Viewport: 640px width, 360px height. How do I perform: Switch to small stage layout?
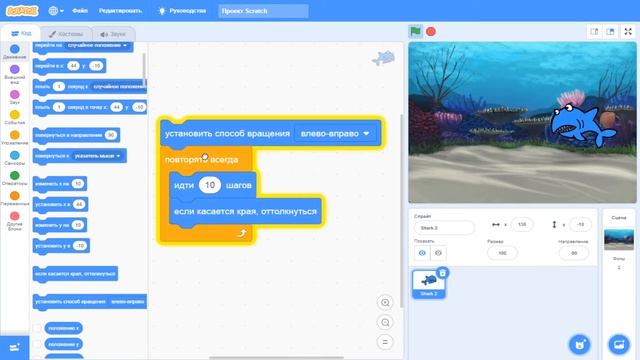pyautogui.click(x=594, y=31)
